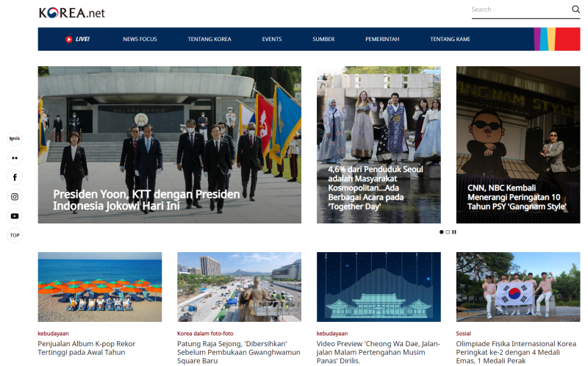The height and width of the screenshot is (366, 588).
Task: Click the Korea dalam foto-foto category label
Action: 205,334
